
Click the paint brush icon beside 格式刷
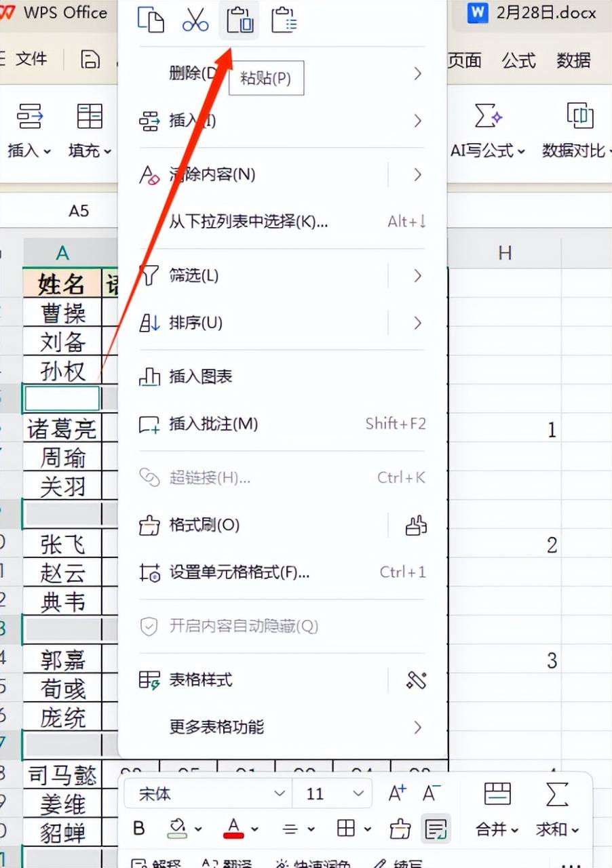[x=417, y=525]
